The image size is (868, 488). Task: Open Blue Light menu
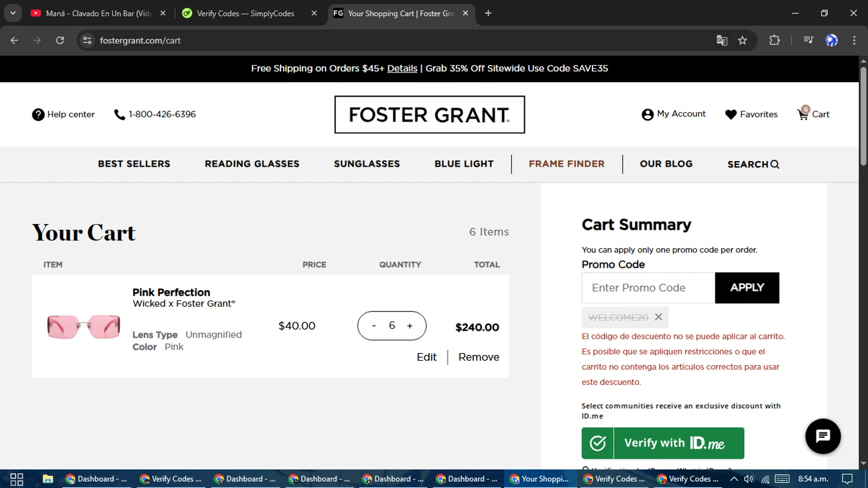(464, 164)
